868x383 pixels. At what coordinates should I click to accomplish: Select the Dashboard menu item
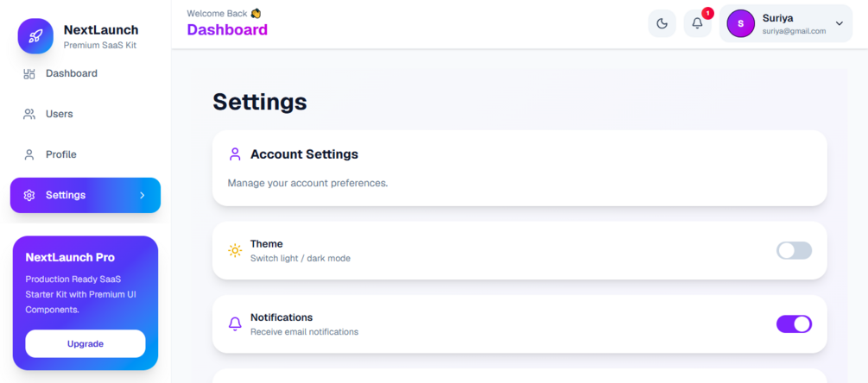click(x=86, y=73)
